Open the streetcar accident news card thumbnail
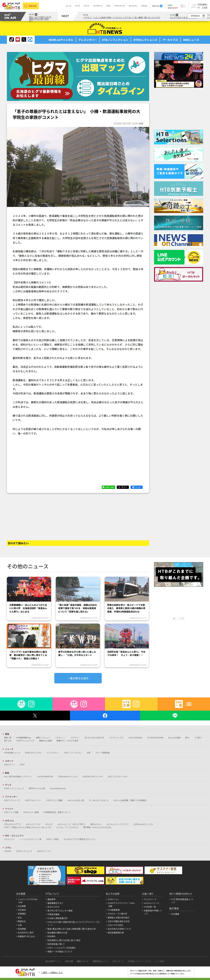 click(x=127, y=589)
